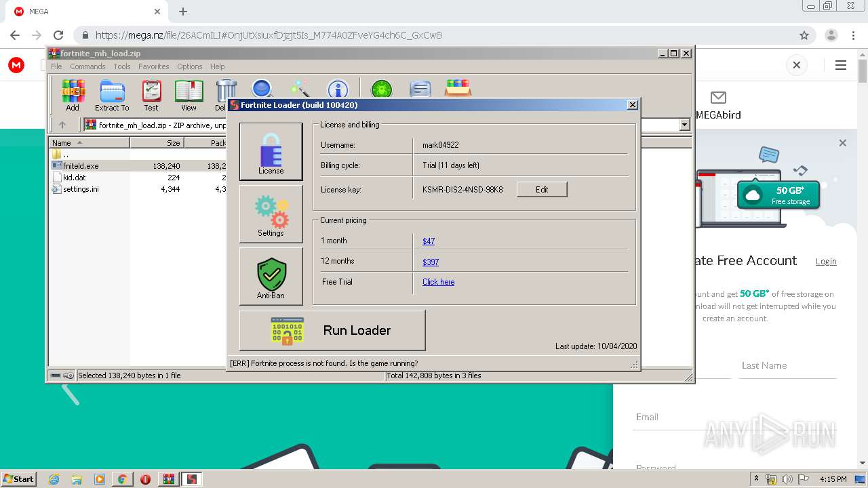Click the Last Name input field
Viewport: 868px width, 488px height.
pos(788,365)
